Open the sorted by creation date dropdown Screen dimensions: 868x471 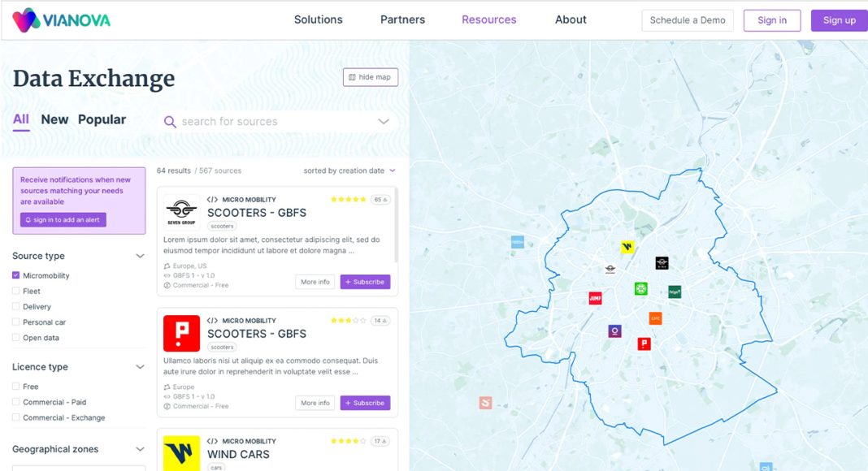(x=349, y=171)
